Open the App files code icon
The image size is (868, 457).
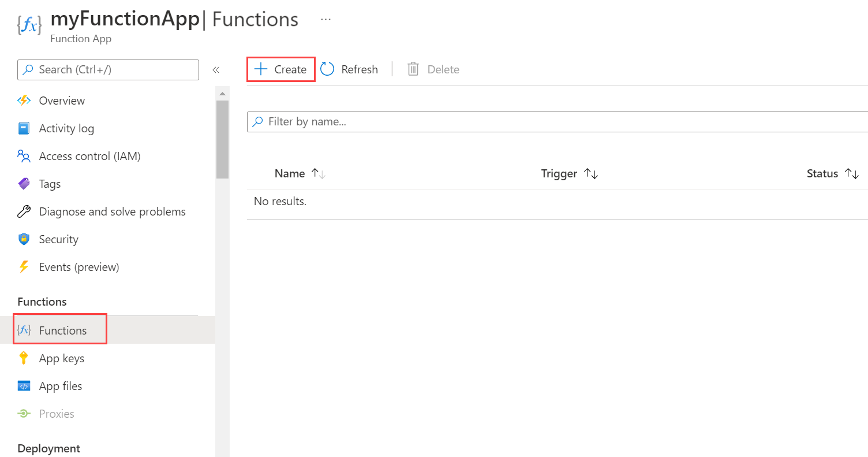pyautogui.click(x=24, y=386)
